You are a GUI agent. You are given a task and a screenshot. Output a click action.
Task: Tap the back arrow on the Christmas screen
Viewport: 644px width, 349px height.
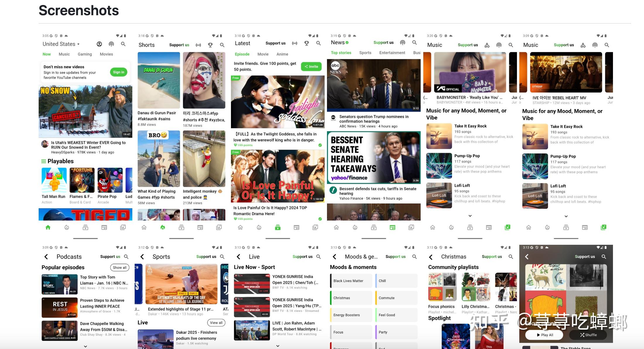pyautogui.click(x=431, y=257)
